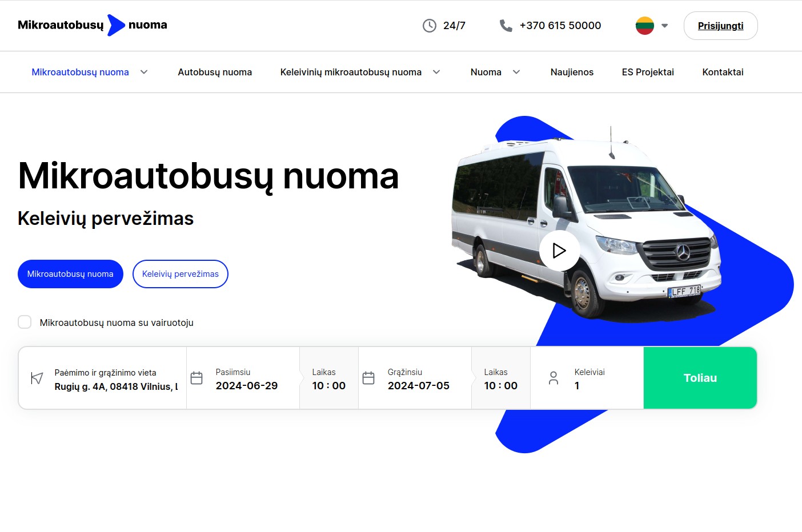The height and width of the screenshot is (532, 802).
Task: Click the Keleiviai person icon
Action: [x=554, y=378]
